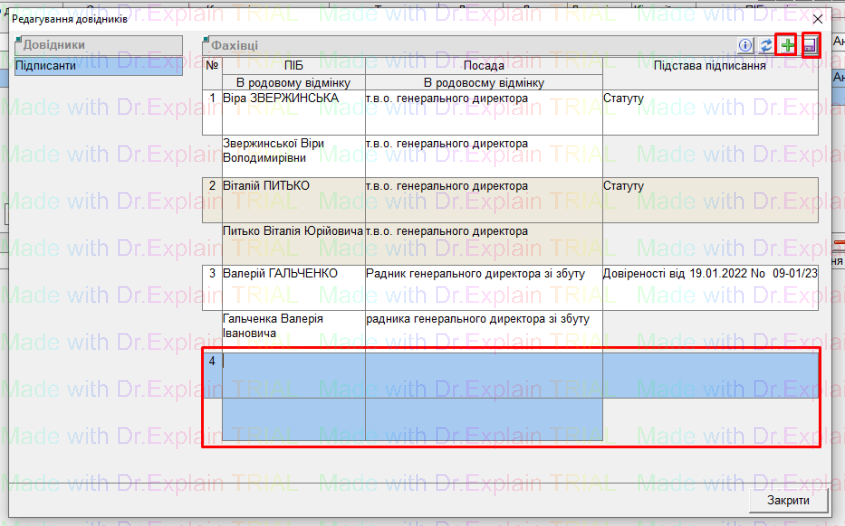Screen dimensions: 845x526
Task: Click the teal corner marker of Довідники panel
Action: (x=20, y=40)
